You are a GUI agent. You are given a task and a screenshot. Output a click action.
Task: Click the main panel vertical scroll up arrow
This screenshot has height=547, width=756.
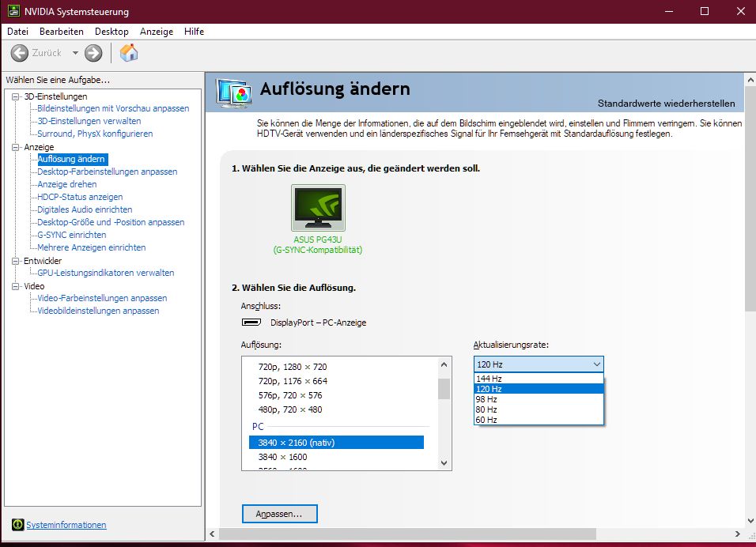pos(750,80)
